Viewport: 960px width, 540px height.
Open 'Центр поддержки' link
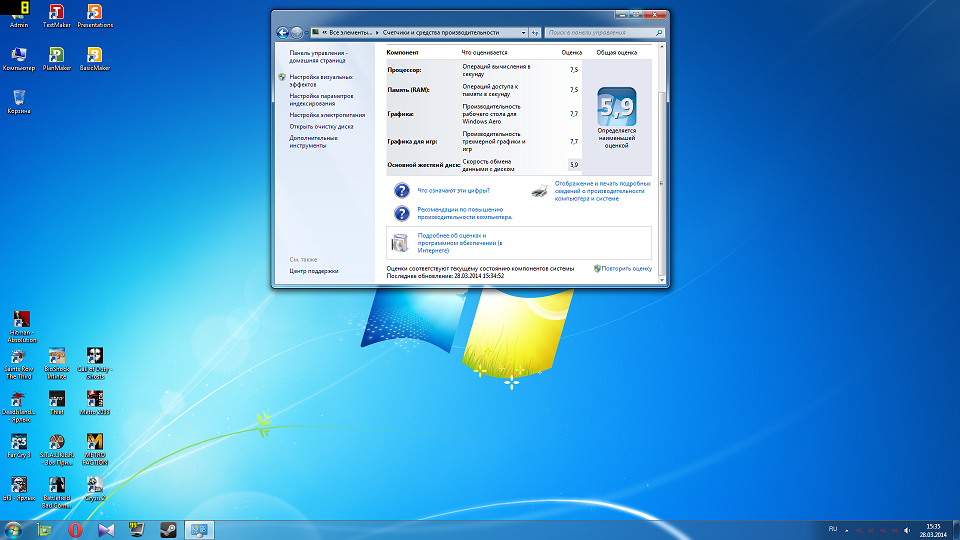point(313,271)
